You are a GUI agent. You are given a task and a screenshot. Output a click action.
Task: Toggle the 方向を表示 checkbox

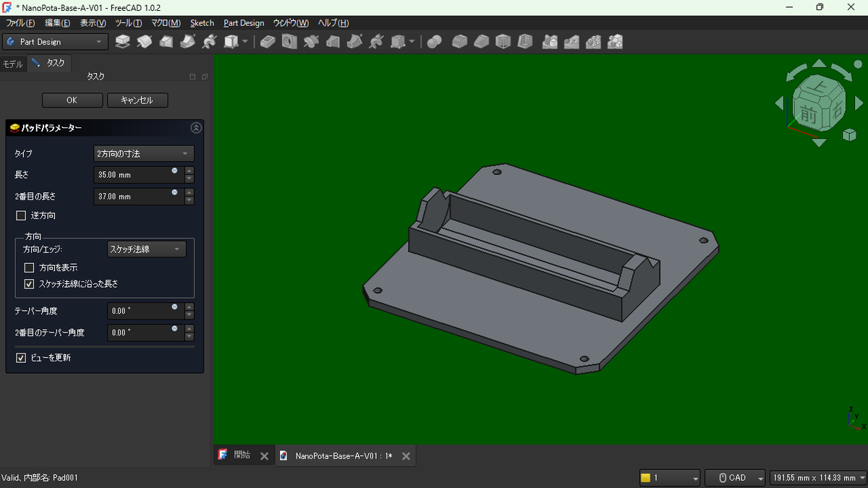[x=30, y=267]
